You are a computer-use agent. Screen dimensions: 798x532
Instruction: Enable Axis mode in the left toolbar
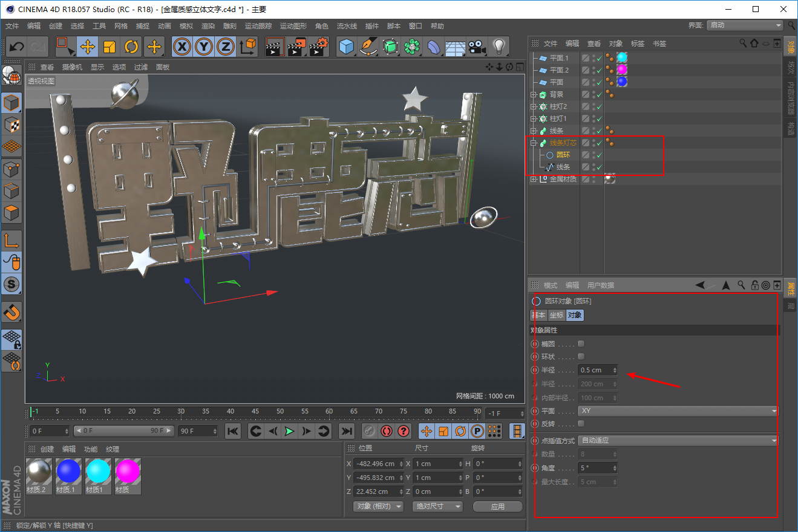click(12, 240)
